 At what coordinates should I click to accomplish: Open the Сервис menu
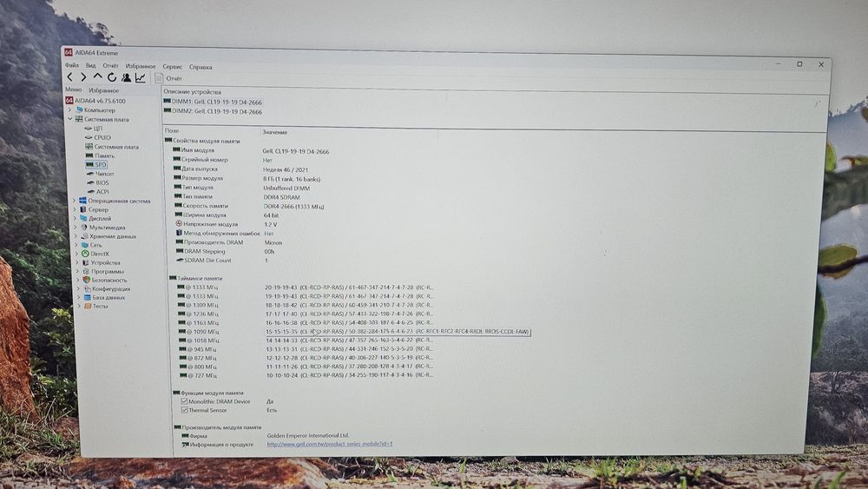[x=172, y=67]
